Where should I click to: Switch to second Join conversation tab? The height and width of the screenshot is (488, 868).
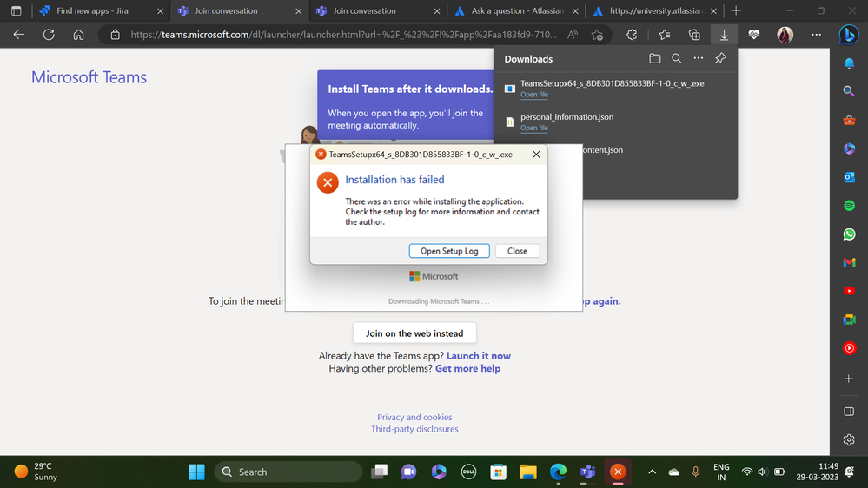click(x=378, y=11)
